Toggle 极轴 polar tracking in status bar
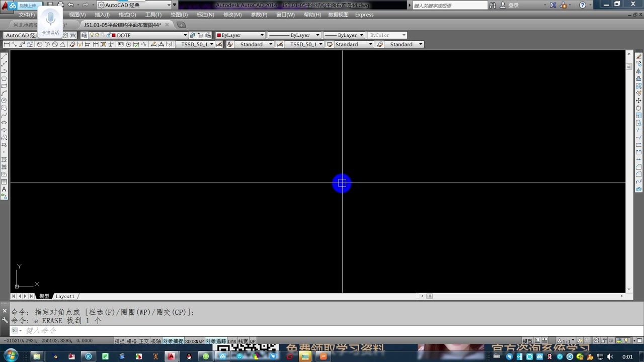Viewport: 644px width, 362px height. [x=156, y=341]
